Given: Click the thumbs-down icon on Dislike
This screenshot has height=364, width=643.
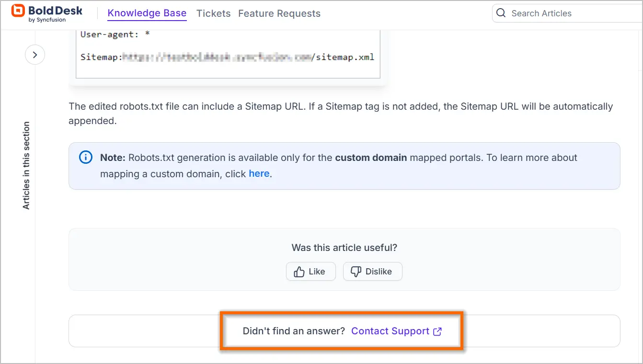Looking at the screenshot, I should point(356,272).
